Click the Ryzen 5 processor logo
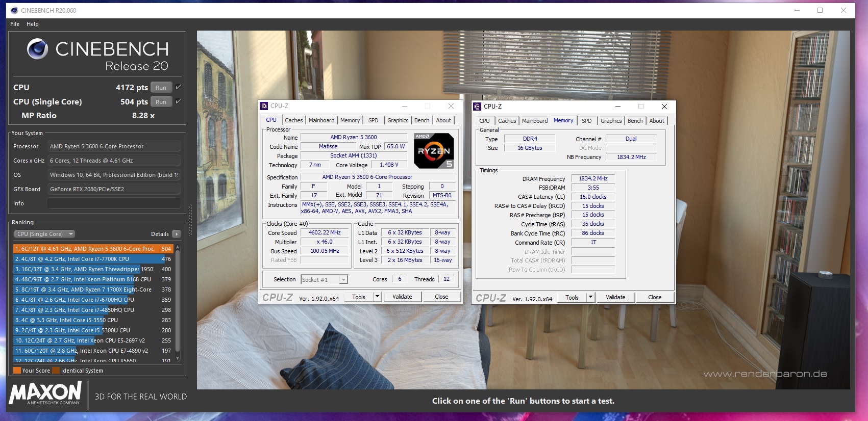 (433, 151)
